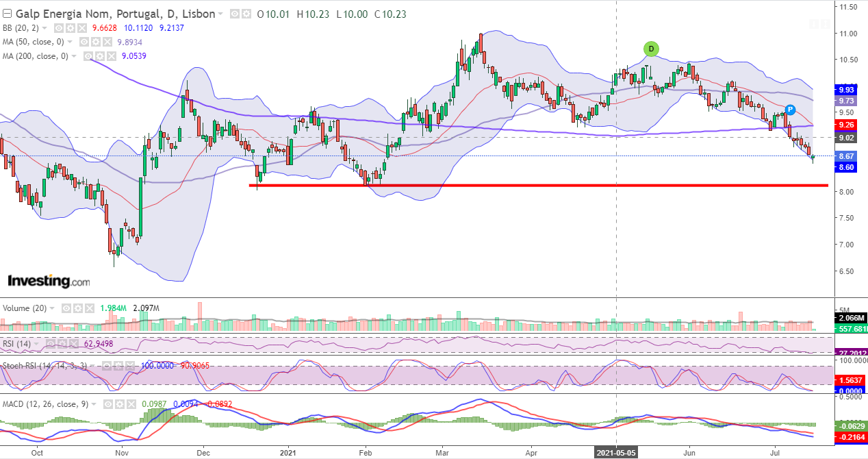Hide the MA (200, close, 0) line
The image size is (868, 459).
point(88,55)
